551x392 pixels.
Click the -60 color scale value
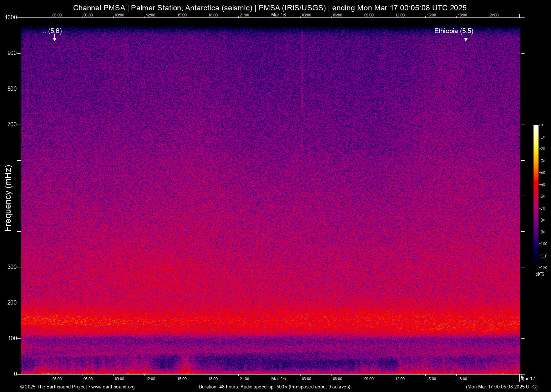point(542,196)
